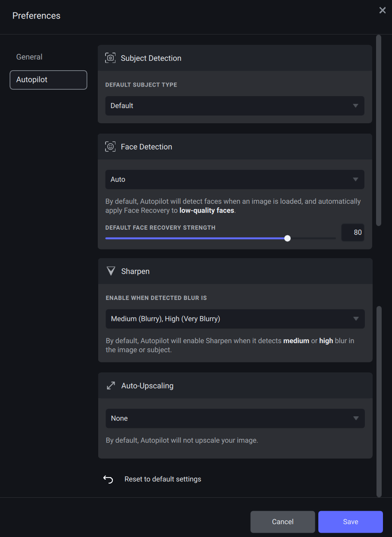Click the reset undo arrow icon
The image size is (392, 537).
(x=108, y=479)
